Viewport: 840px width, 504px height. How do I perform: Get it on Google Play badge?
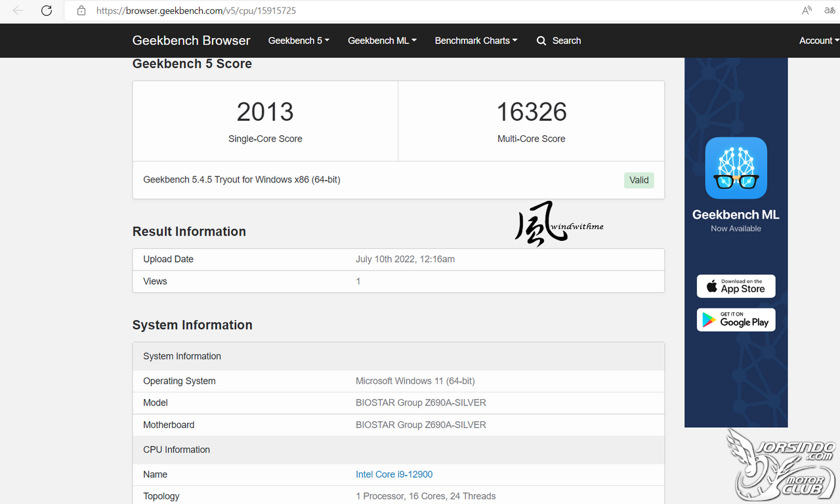click(736, 320)
